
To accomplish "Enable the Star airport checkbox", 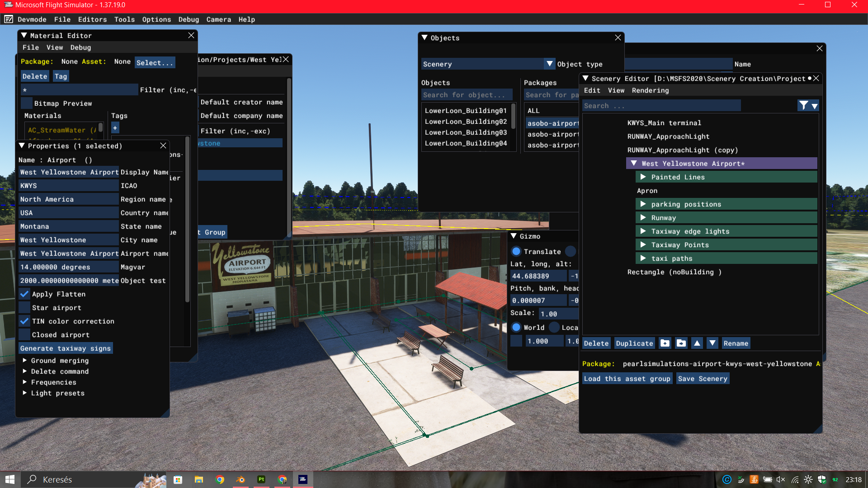I will tap(25, 308).
